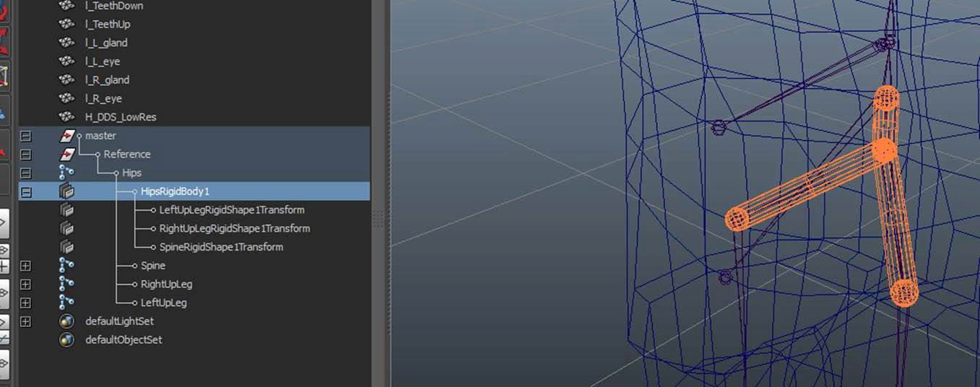Select SpineRigidShape1Transform in outliner
The height and width of the screenshot is (387, 980).
(x=221, y=247)
